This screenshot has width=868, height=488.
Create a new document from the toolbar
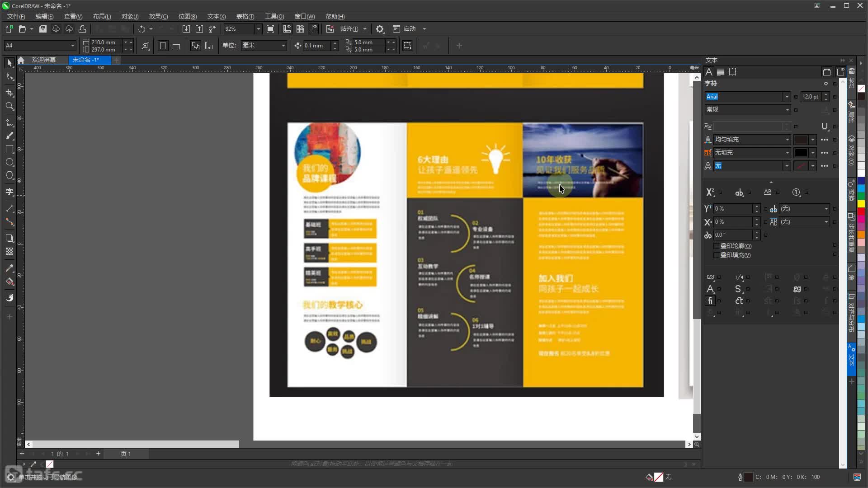[9, 29]
